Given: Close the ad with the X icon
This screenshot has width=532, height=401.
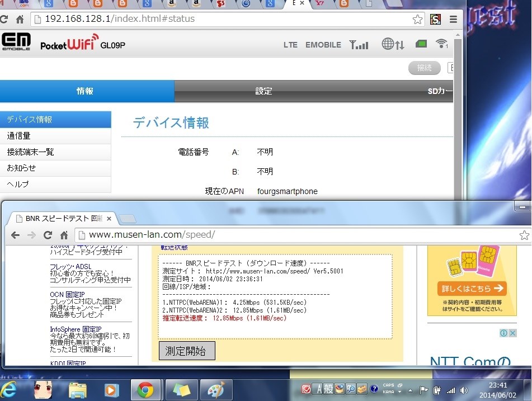Looking at the screenshot, I should [x=512, y=333].
